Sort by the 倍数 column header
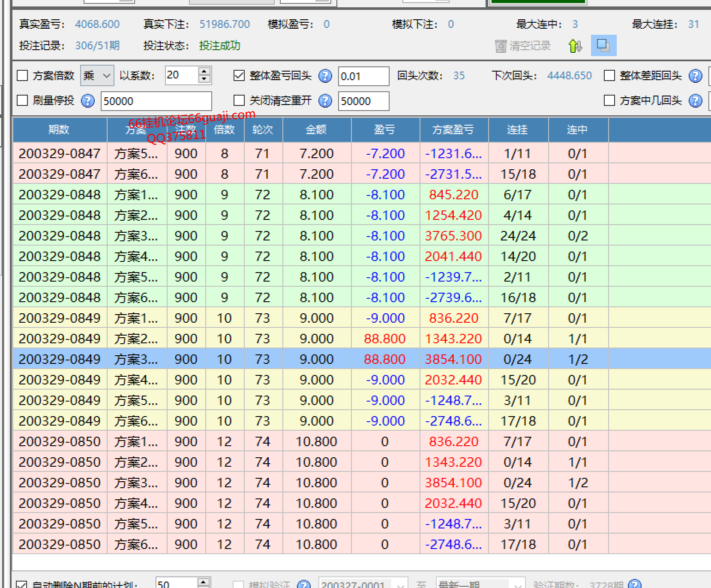 225,130
